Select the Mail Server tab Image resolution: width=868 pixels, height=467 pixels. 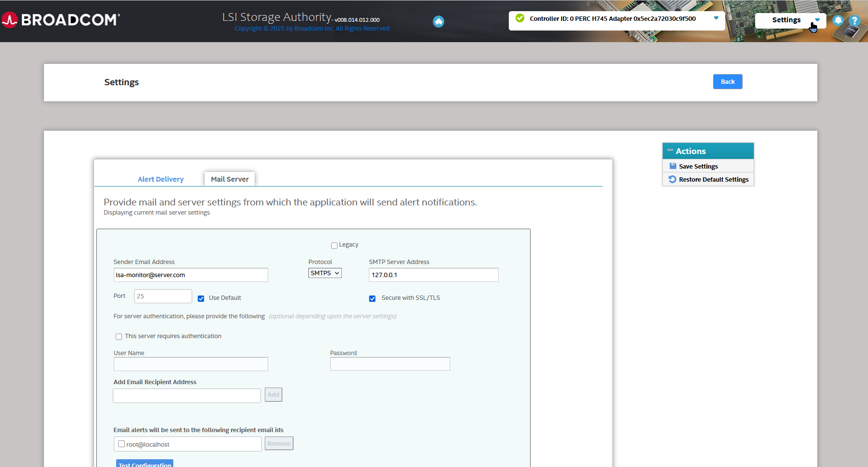point(229,179)
